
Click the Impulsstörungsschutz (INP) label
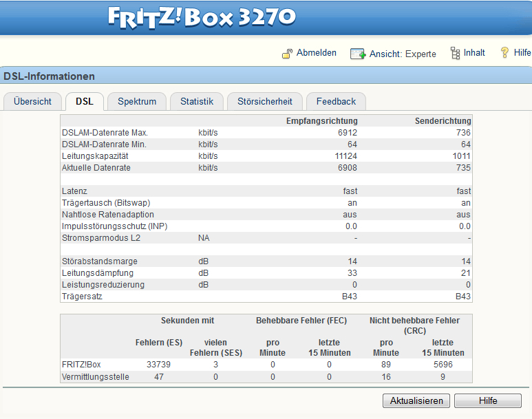115,226
